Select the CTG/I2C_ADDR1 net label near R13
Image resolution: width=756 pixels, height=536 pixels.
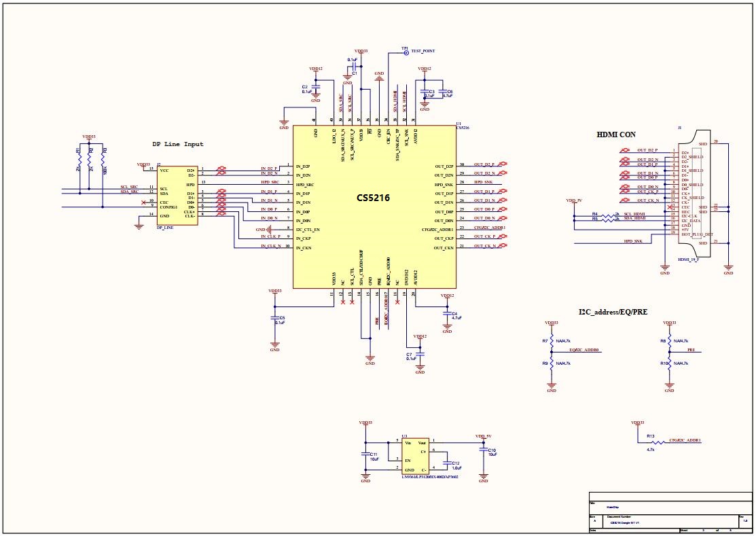click(685, 440)
